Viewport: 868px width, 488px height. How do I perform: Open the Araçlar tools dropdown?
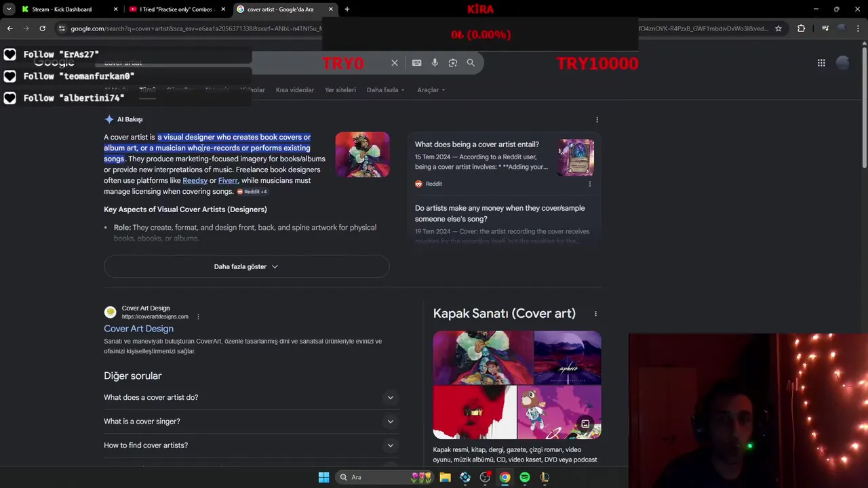431,89
